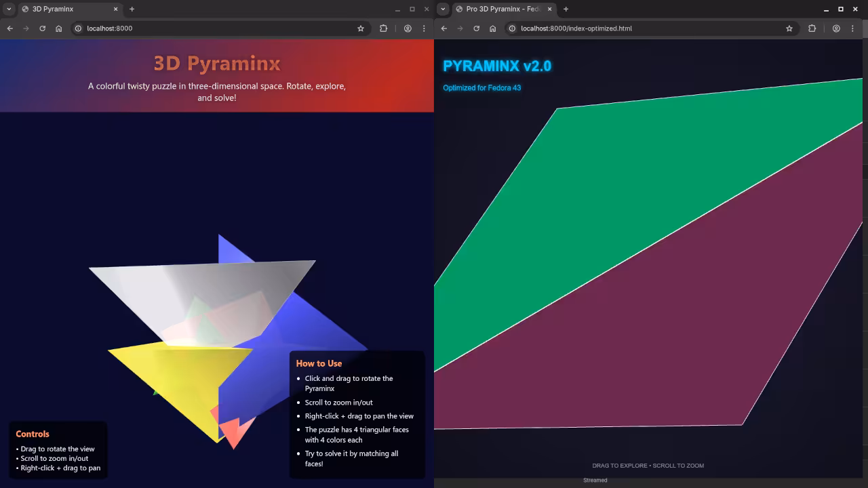Image resolution: width=868 pixels, height=488 pixels.
Task: Click the home icon in the left browser
Action: point(58,28)
